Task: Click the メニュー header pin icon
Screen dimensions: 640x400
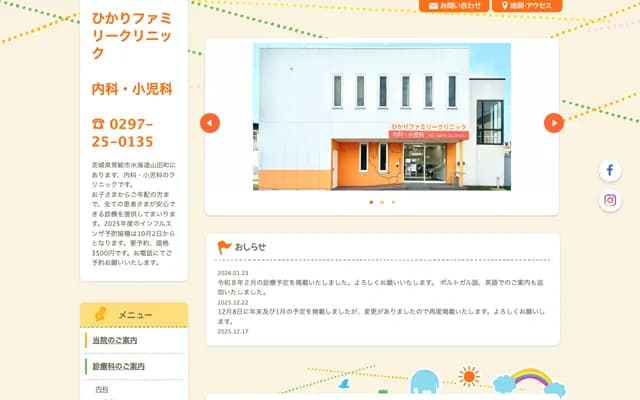Action: pyautogui.click(x=100, y=314)
